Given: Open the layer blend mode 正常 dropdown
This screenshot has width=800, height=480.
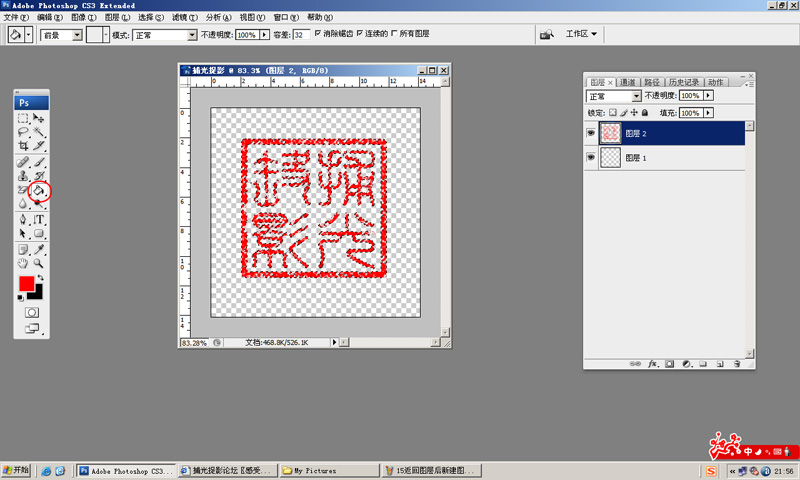Looking at the screenshot, I should click(x=636, y=96).
